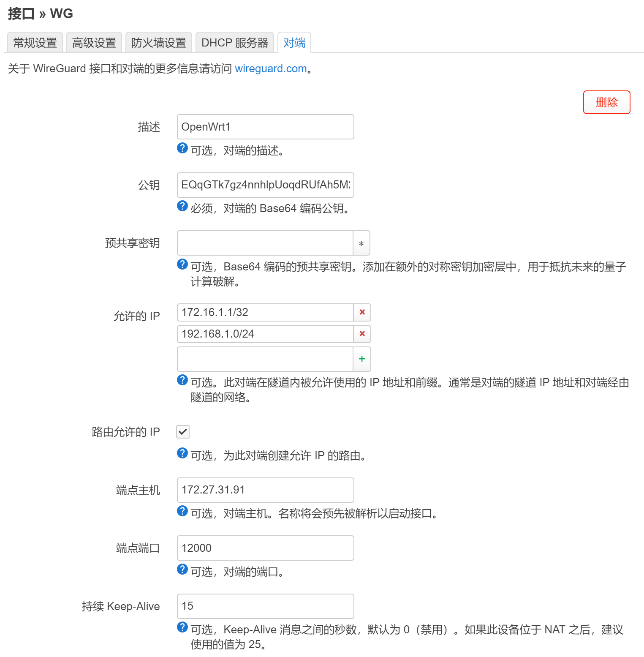Click the description field containing OpenWrt1
Viewport: 644px width, 657px height.
[265, 127]
